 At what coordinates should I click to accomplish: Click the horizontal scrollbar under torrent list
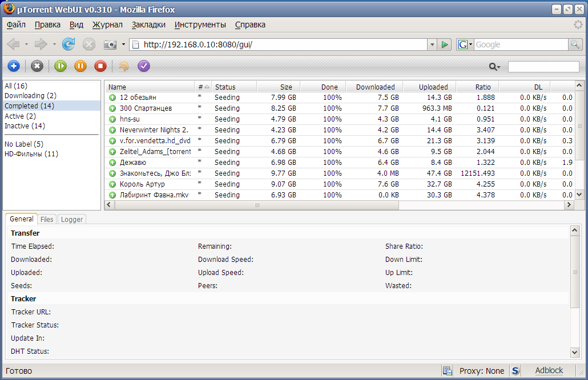tap(257, 205)
